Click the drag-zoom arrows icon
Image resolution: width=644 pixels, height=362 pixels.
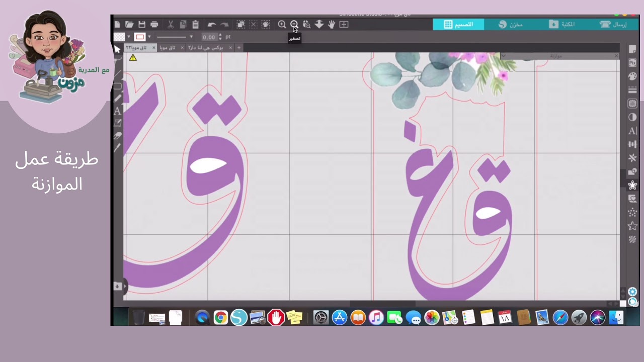[319, 24]
